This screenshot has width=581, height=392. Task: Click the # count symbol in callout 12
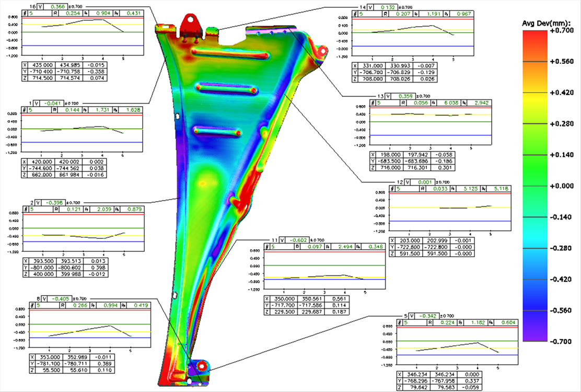[x=392, y=189]
